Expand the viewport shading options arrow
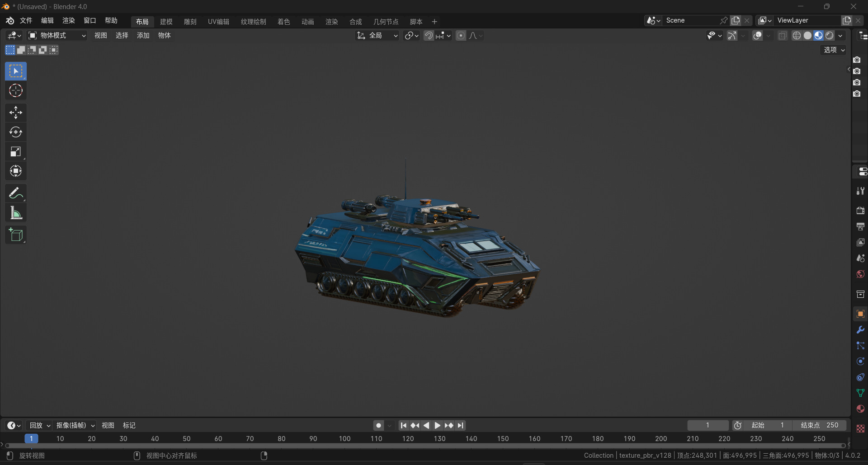 coord(840,36)
